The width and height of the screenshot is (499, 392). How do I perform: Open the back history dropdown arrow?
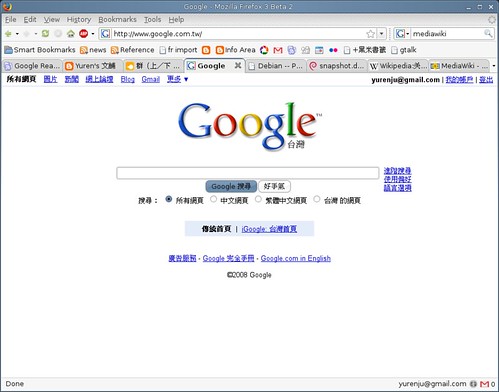pos(17,34)
